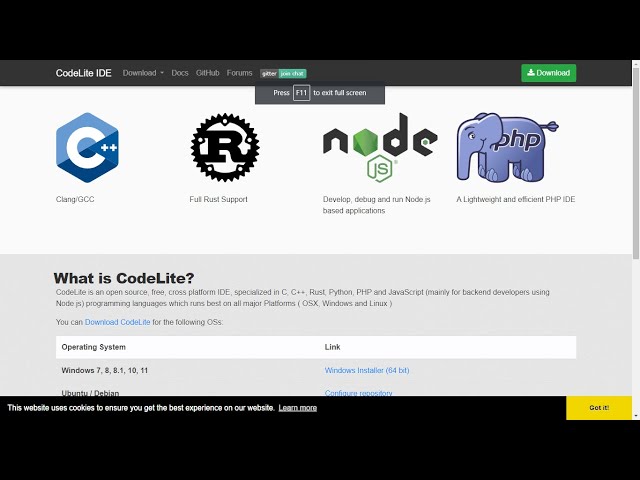Dismiss cookie banner with Got it!
640x480 pixels.
tap(599, 408)
